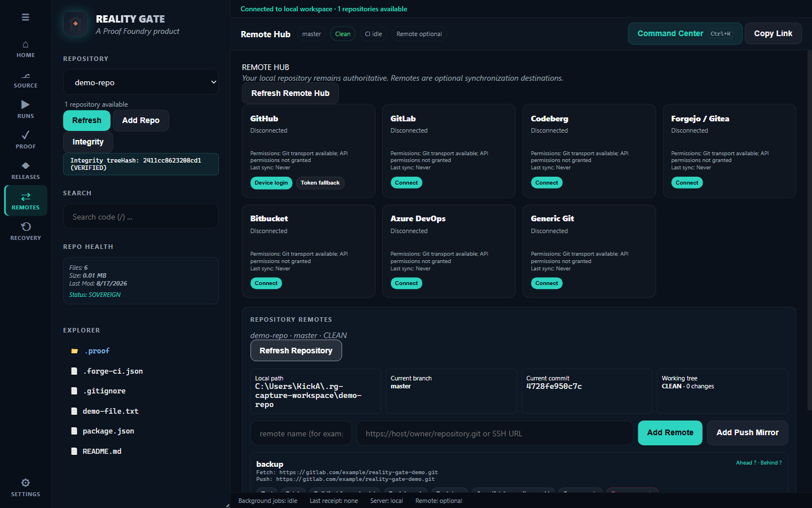Open the Command Center button
812x508 pixels.
pyautogui.click(x=685, y=33)
